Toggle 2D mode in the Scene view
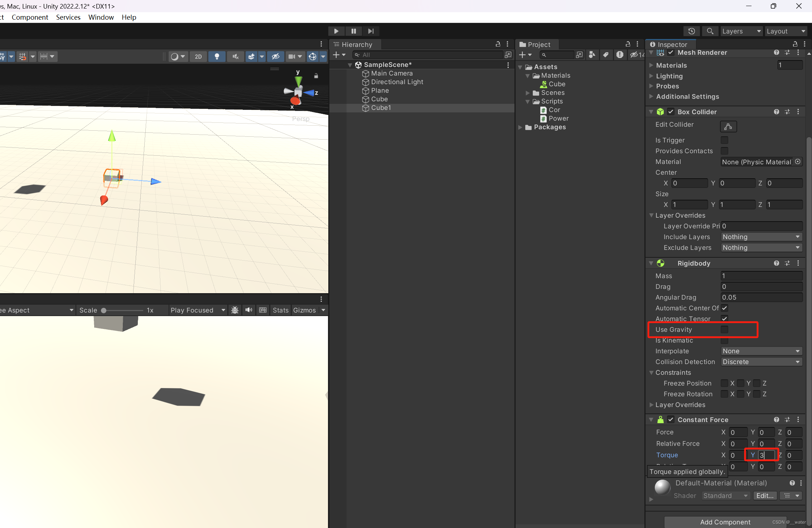The width and height of the screenshot is (812, 528). [x=198, y=56]
